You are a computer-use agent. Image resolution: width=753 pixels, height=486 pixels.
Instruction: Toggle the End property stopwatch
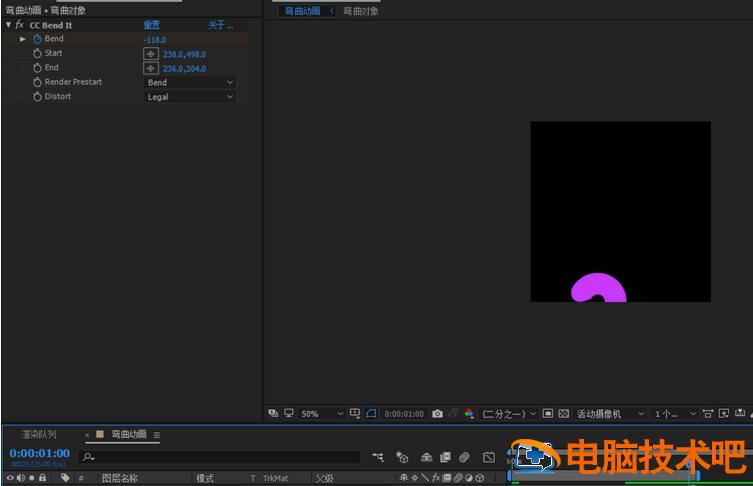point(37,68)
